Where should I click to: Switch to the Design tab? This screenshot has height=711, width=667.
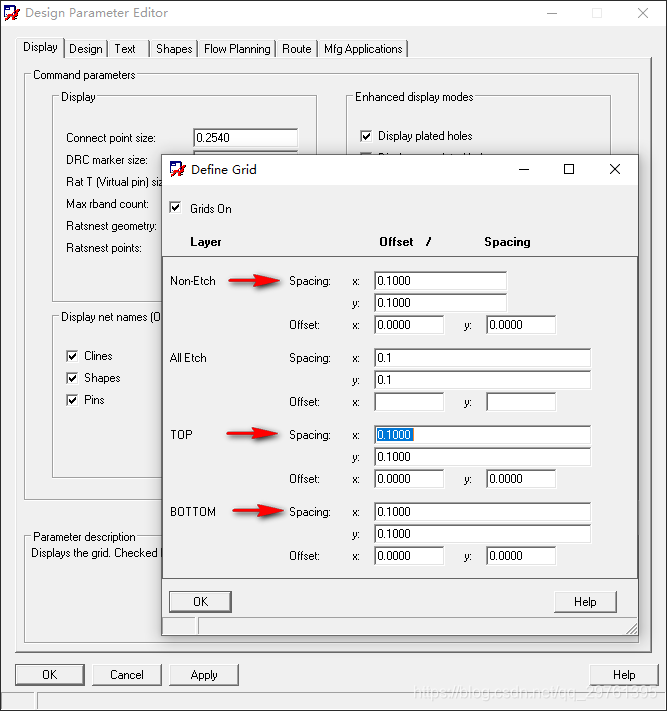(86, 49)
